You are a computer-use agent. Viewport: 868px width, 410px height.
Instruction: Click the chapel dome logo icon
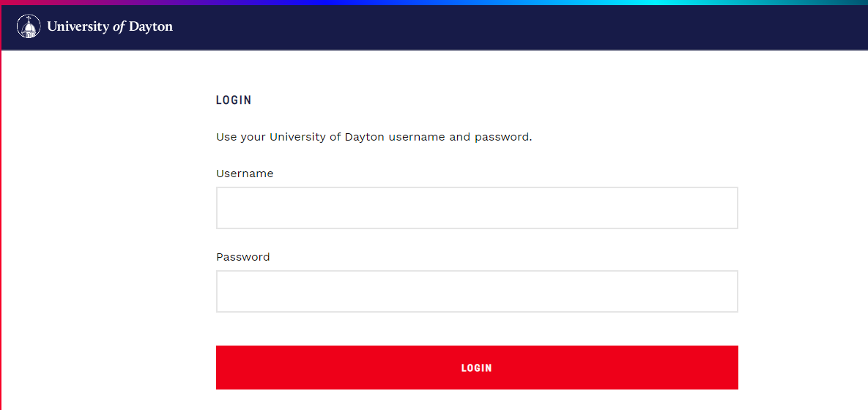click(29, 26)
